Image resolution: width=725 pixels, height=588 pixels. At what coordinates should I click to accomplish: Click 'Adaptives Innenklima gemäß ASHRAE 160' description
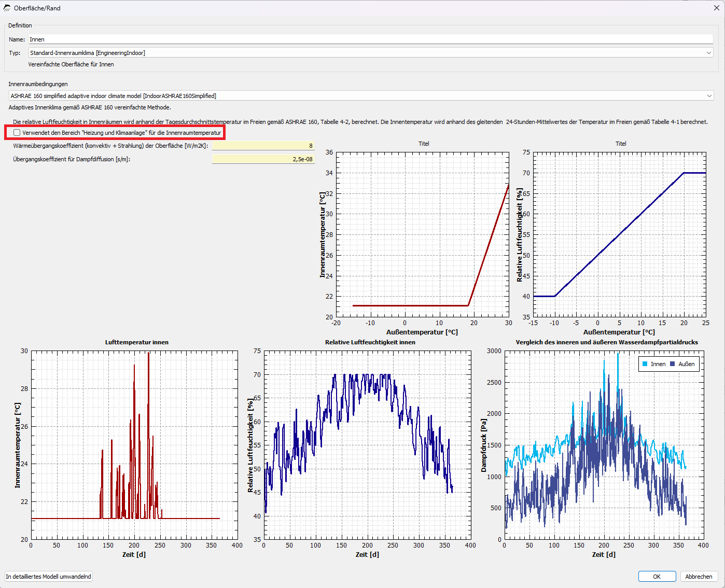click(90, 107)
